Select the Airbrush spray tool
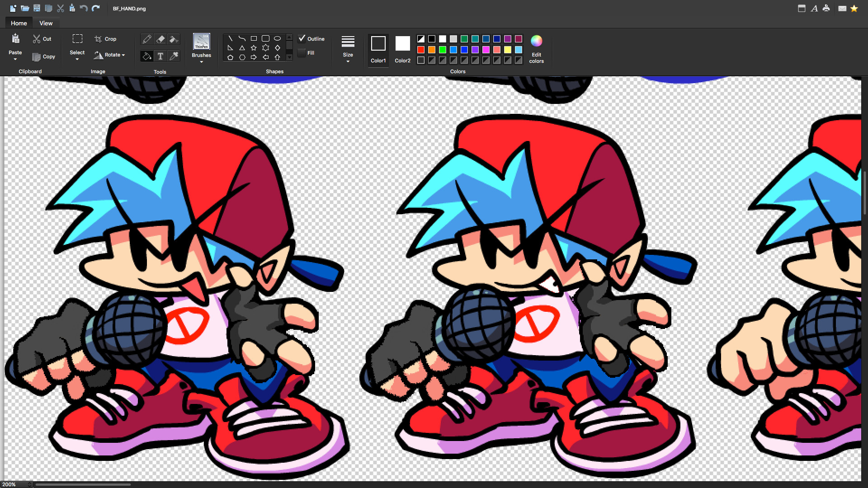The image size is (868, 488). tap(174, 39)
